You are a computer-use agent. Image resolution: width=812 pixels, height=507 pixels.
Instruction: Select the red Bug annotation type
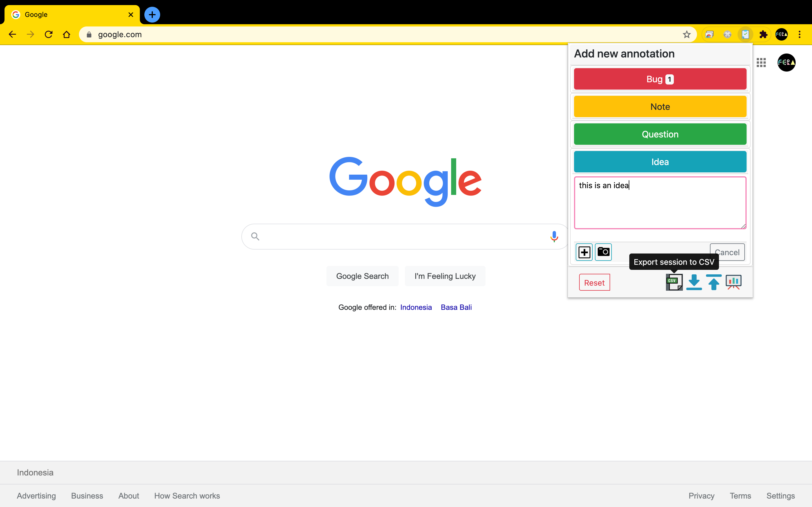660,79
